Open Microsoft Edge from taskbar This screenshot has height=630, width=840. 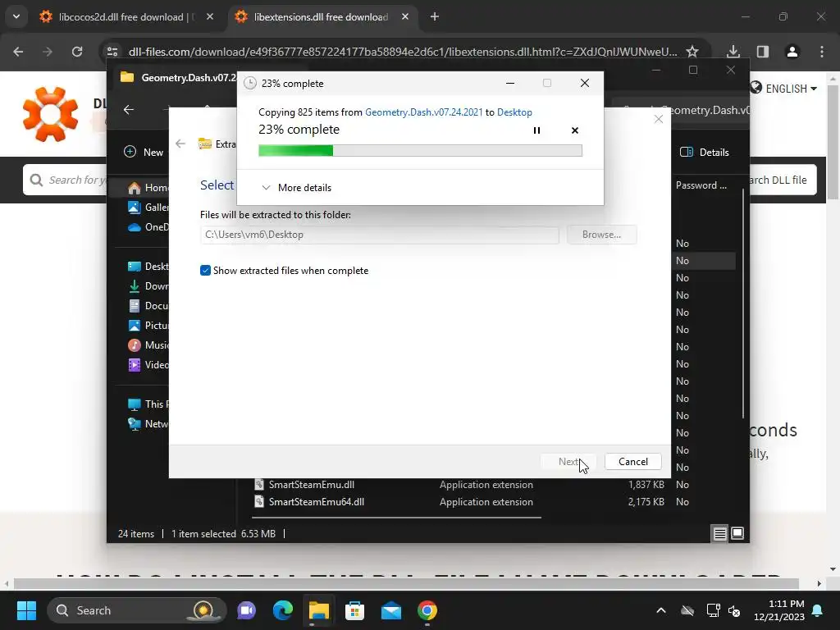point(282,610)
